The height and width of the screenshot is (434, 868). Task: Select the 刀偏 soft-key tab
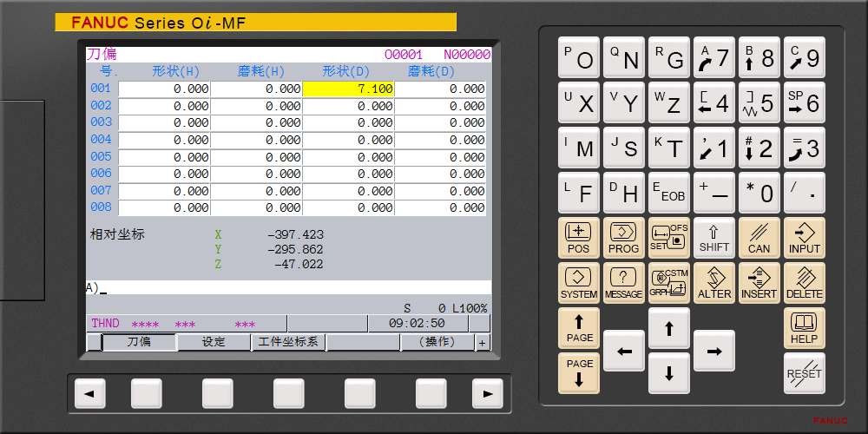139,342
